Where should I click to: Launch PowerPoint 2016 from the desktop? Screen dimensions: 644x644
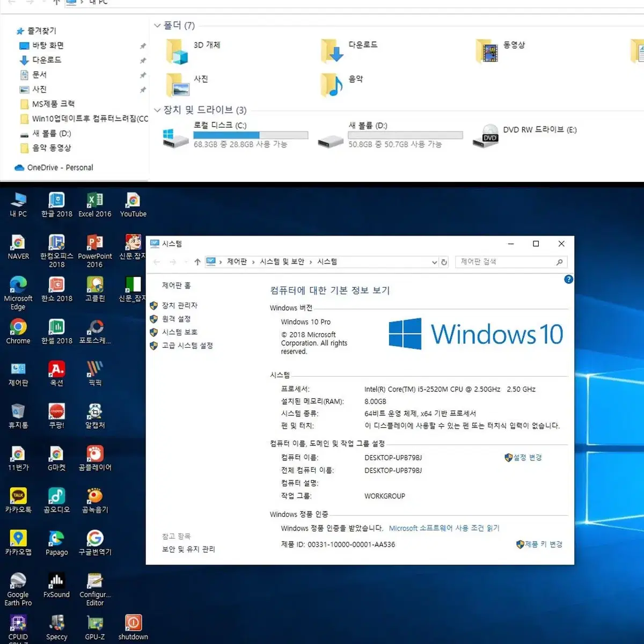coord(95,251)
